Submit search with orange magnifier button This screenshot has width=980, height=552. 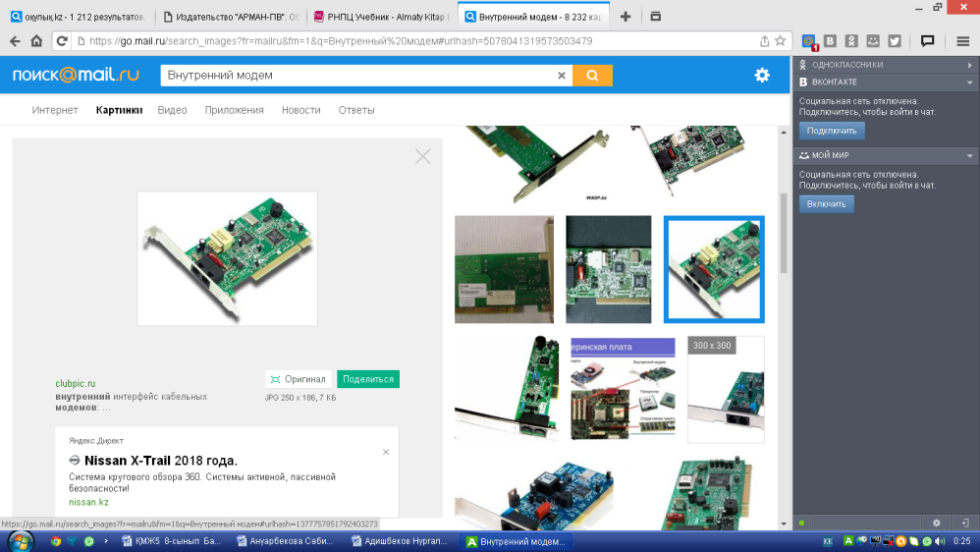pyautogui.click(x=592, y=76)
